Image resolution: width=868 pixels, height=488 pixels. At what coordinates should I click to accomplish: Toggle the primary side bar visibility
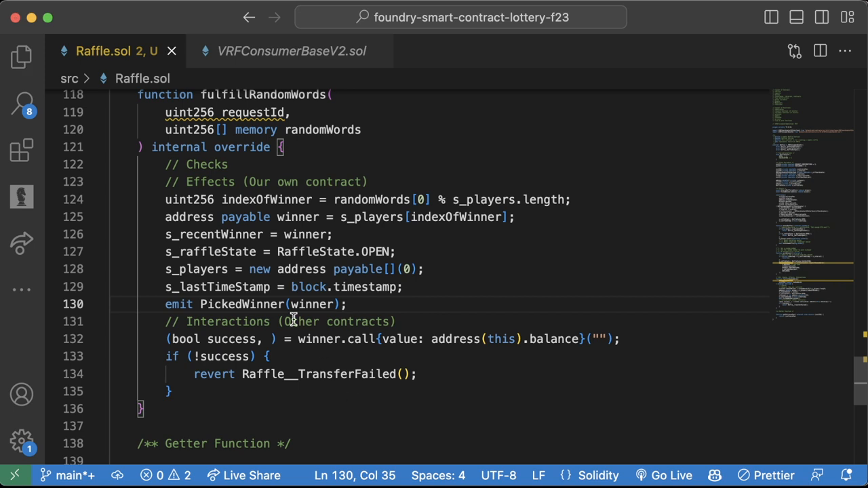pos(771,18)
